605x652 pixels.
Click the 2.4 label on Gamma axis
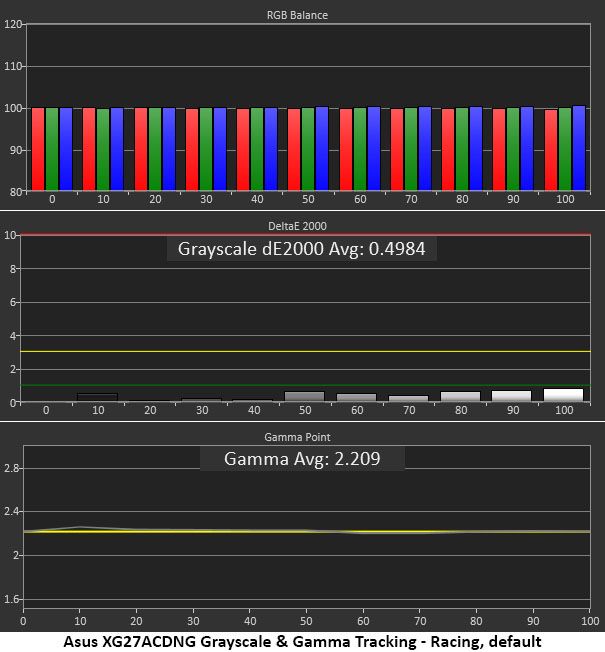click(x=12, y=511)
